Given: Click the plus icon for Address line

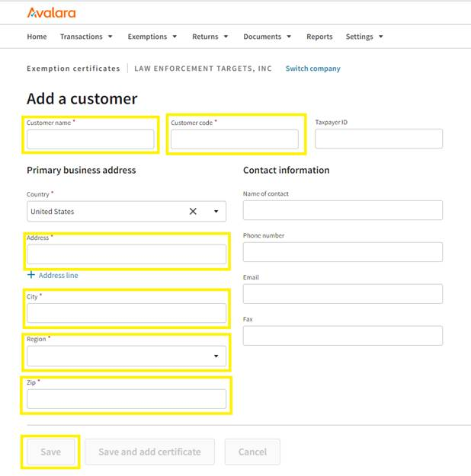Looking at the screenshot, I should pos(31,275).
